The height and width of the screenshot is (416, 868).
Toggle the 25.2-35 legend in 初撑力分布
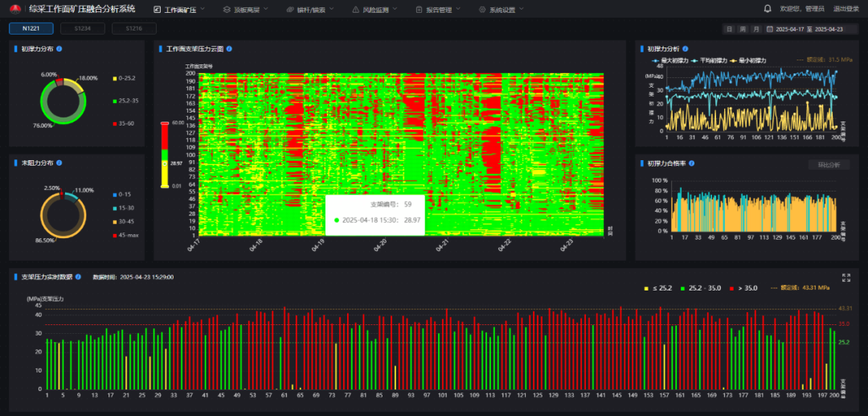124,101
